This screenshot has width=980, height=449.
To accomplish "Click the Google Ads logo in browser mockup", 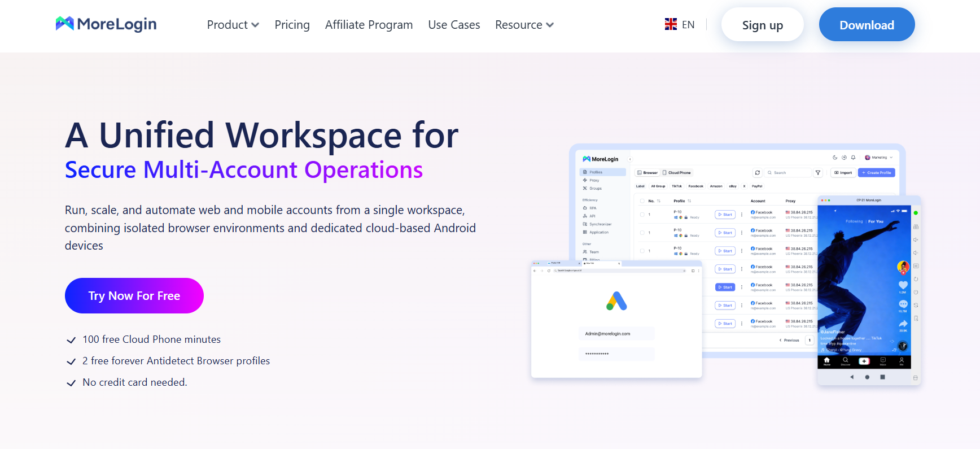I will [x=616, y=301].
